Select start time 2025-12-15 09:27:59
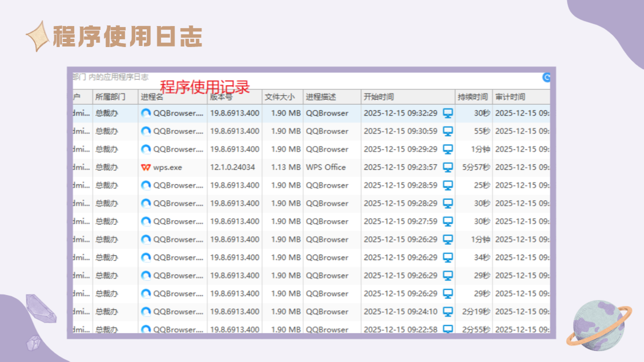Screen dimensions: 644x362 click(x=400, y=221)
